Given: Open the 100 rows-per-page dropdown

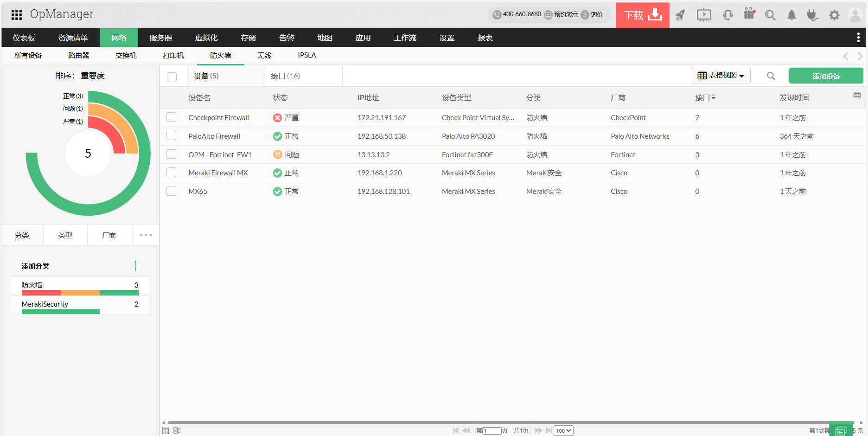Looking at the screenshot, I should [x=563, y=431].
